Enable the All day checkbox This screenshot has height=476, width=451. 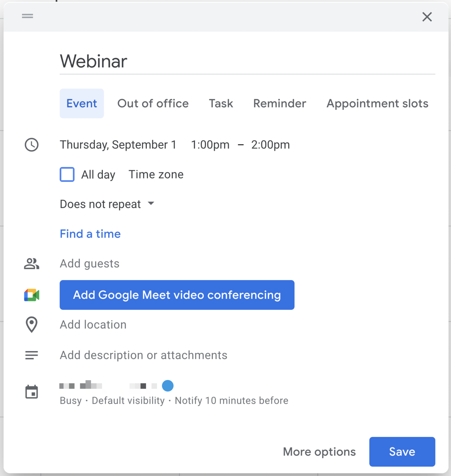67,174
